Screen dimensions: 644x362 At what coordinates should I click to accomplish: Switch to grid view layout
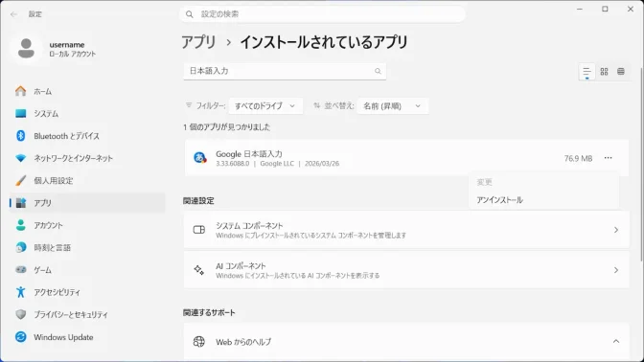pos(604,72)
